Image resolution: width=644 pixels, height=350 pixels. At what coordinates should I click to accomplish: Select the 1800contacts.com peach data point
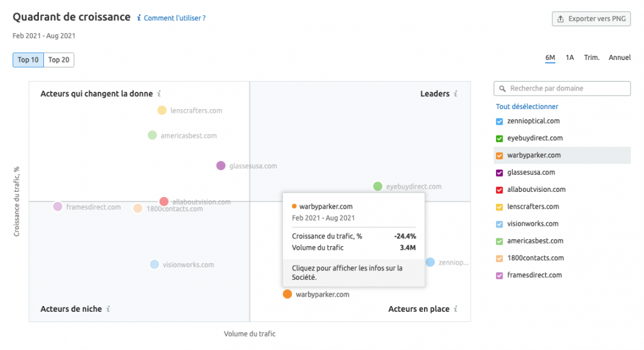(x=138, y=208)
